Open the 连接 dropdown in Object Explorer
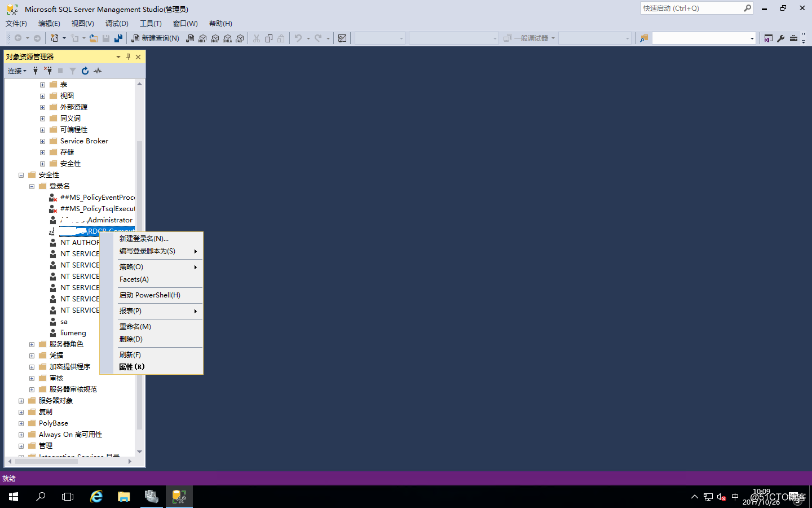The width and height of the screenshot is (812, 508). (17, 71)
